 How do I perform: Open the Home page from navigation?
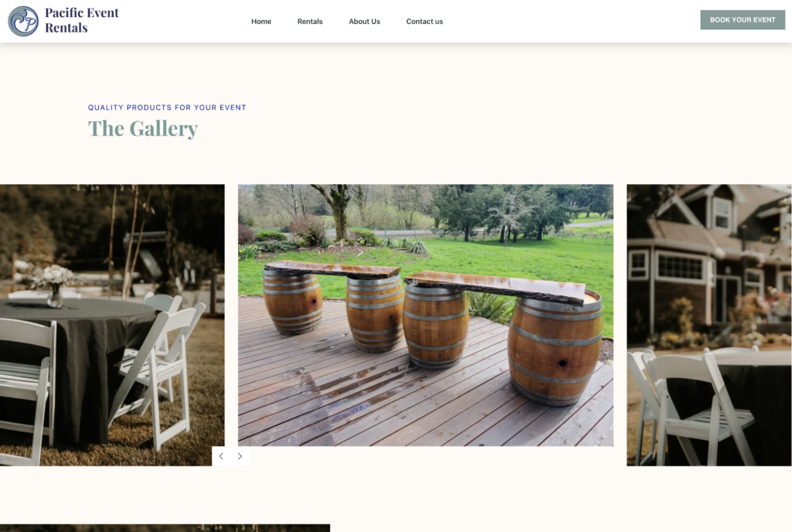click(261, 21)
